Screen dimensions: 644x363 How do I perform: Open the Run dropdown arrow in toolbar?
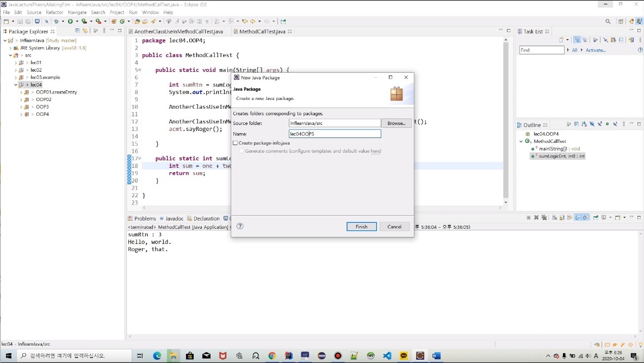(x=77, y=21)
